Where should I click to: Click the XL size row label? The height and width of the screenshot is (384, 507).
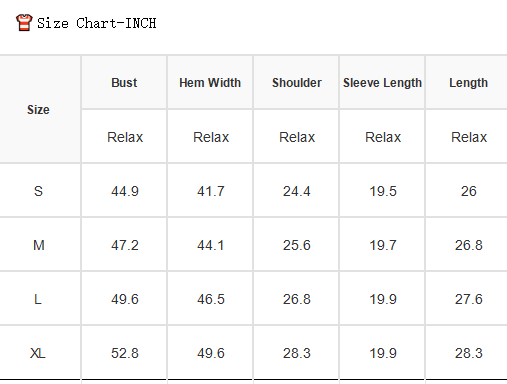click(38, 353)
